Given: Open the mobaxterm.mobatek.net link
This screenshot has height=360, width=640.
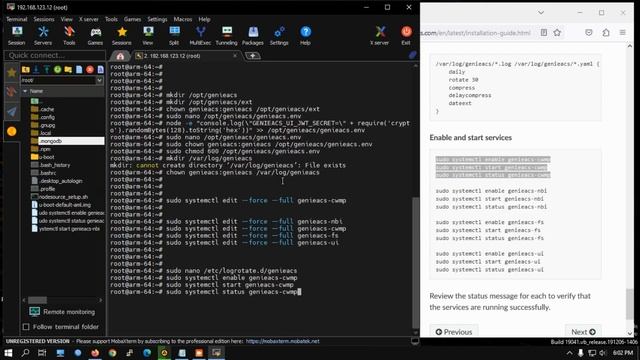Looking at the screenshot, I should pyautogui.click(x=282, y=341).
